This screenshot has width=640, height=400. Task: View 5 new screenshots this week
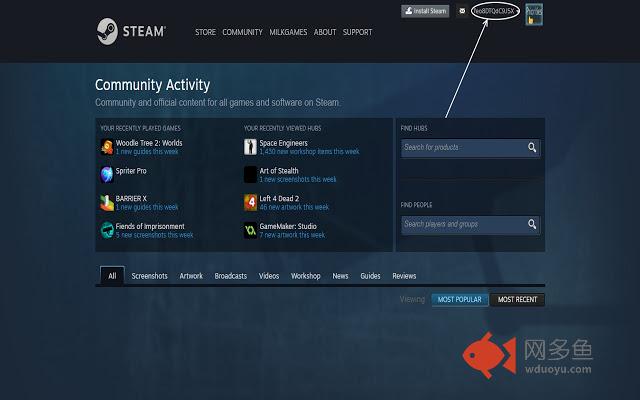pos(154,235)
